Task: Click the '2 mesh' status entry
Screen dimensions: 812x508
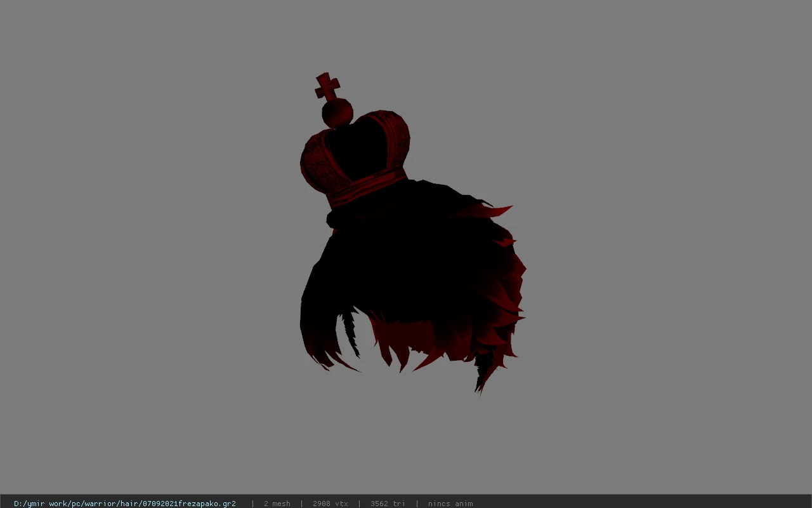Action: tap(277, 504)
